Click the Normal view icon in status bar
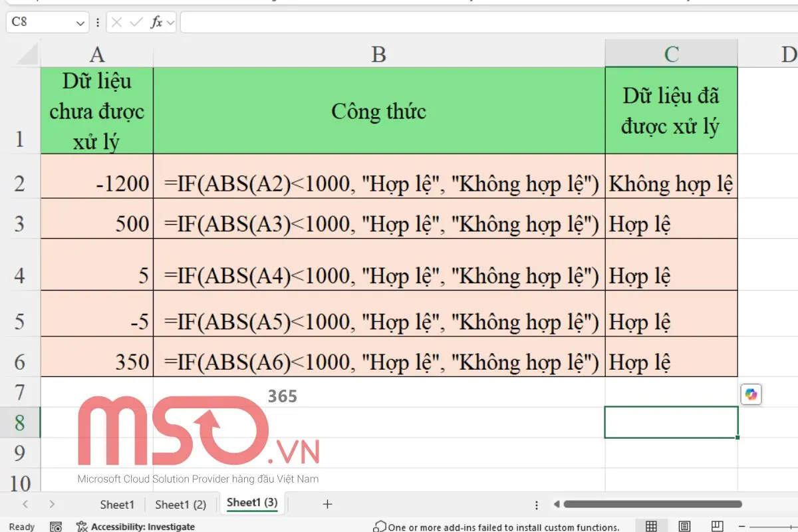The height and width of the screenshot is (532, 798). (651, 527)
